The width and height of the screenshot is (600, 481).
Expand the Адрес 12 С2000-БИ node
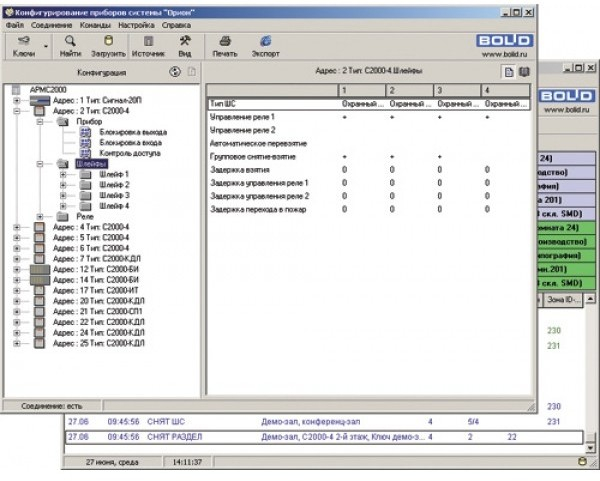click(16, 270)
